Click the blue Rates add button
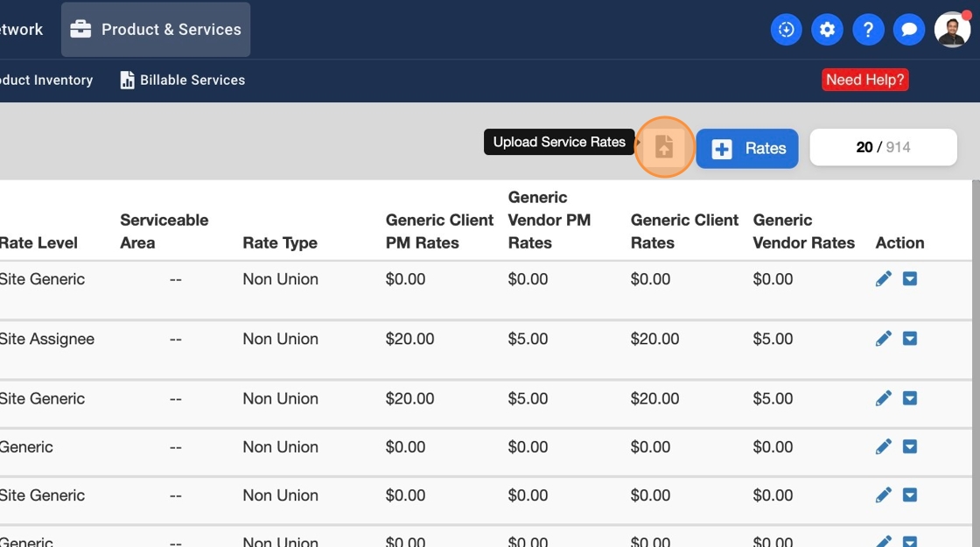980x547 pixels. coord(747,149)
